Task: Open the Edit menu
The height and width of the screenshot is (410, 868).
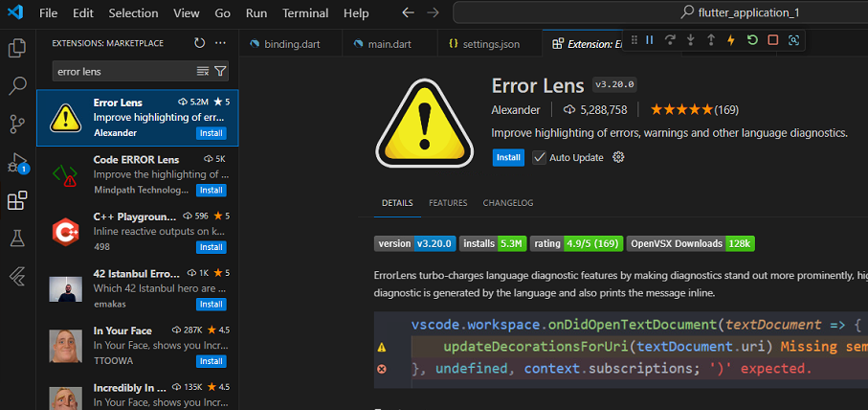Action: pyautogui.click(x=83, y=12)
